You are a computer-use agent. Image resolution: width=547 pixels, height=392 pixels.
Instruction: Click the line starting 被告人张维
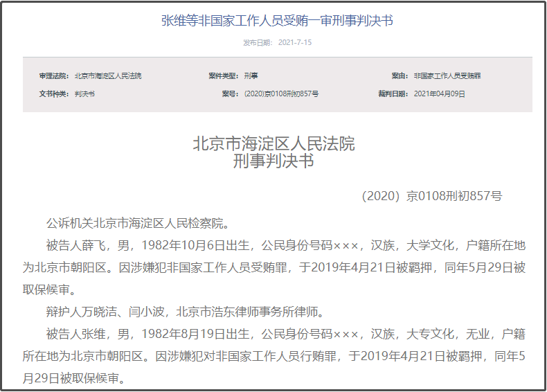point(286,334)
